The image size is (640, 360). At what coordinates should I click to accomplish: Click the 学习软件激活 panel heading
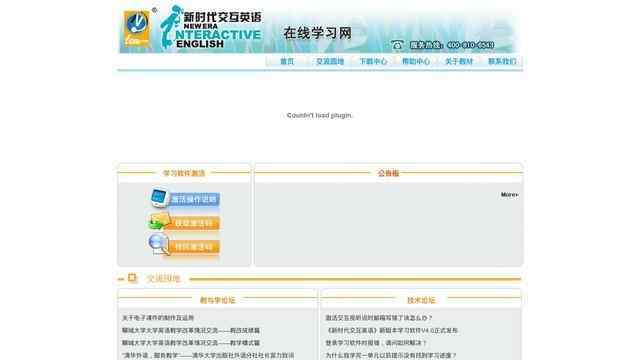184,173
